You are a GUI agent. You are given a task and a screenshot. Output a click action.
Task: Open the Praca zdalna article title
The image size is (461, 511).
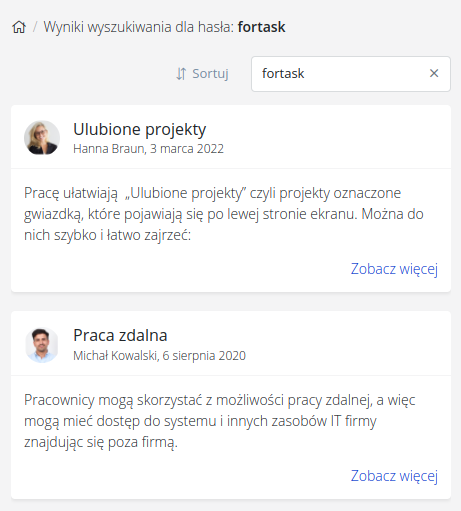[120, 335]
